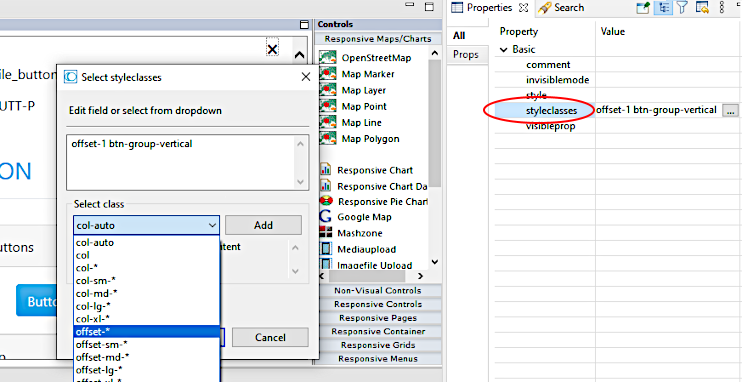The width and height of the screenshot is (742, 382).
Task: Select col-* in the class list
Action: point(147,268)
